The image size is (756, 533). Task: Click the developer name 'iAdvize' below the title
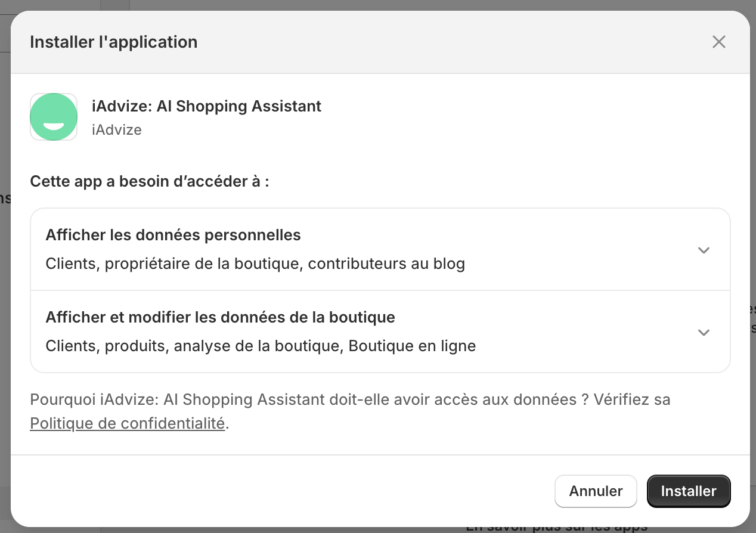coord(116,129)
